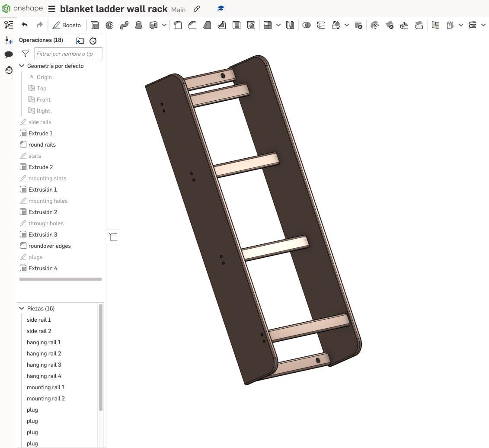
Task: Click the feature name filter field
Action: (x=68, y=54)
